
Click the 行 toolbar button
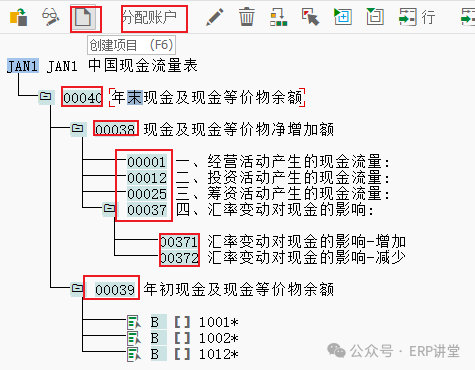pos(417,17)
